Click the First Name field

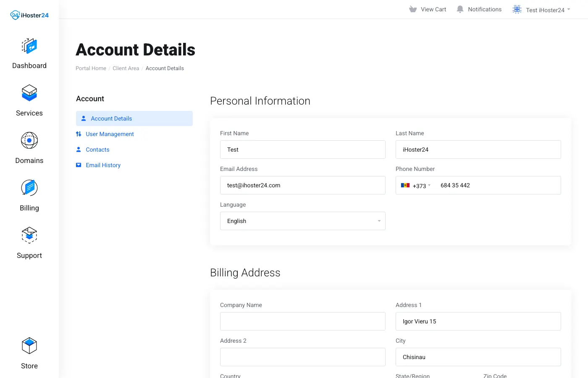click(303, 150)
